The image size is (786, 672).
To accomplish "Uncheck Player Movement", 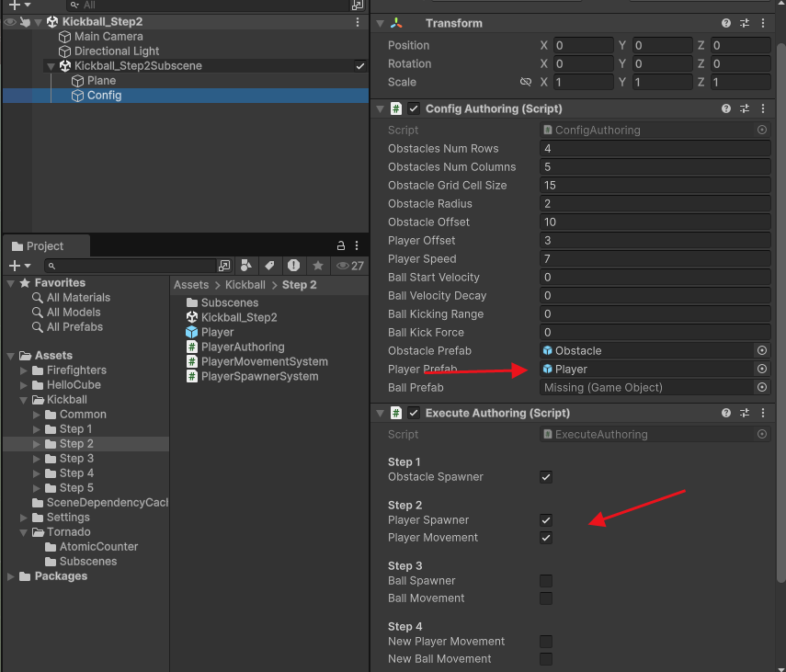I will 546,538.
